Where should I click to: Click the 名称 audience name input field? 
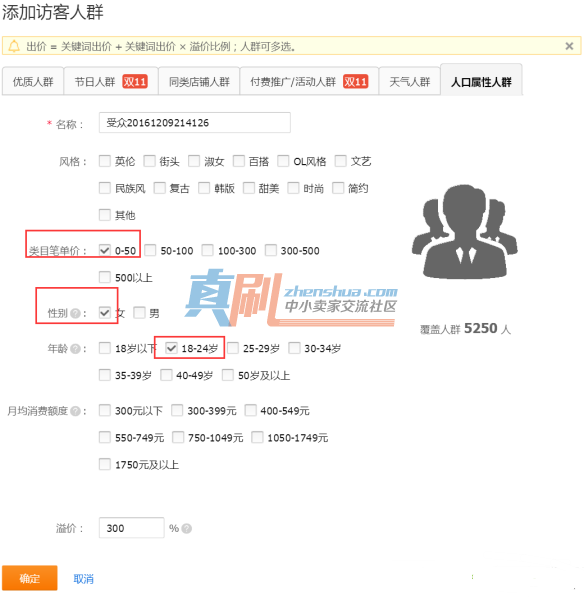point(195,123)
